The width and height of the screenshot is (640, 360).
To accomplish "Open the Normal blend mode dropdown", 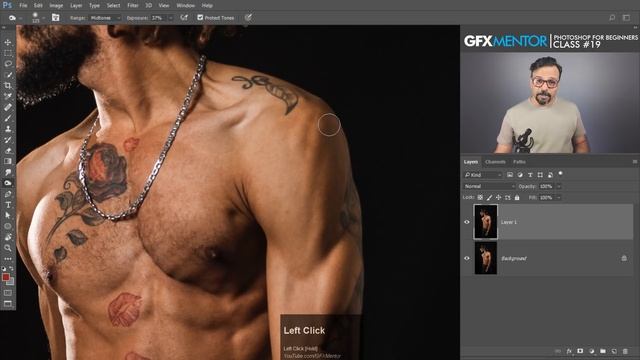I will (x=489, y=186).
